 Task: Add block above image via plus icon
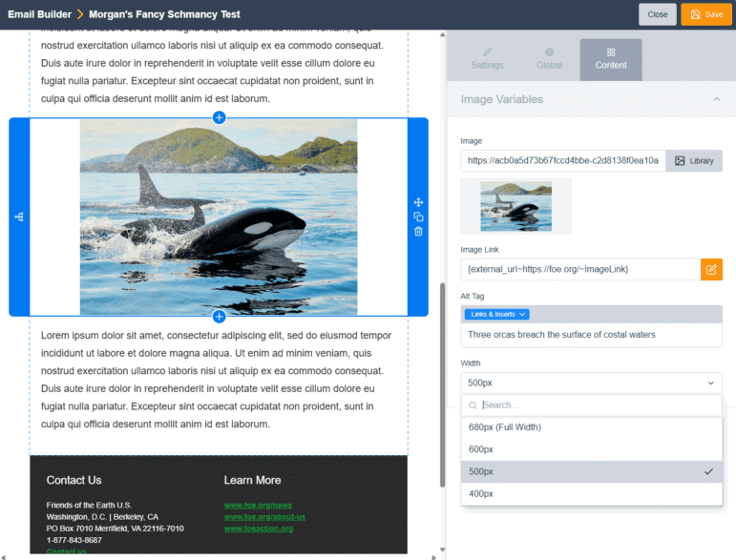219,117
